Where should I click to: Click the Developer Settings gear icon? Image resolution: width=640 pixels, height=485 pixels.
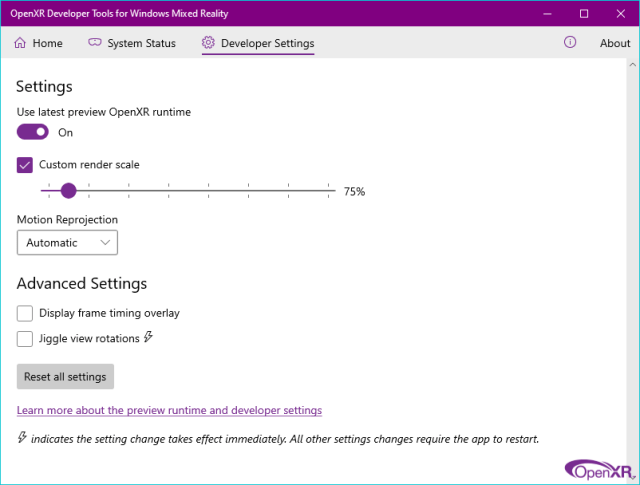(x=208, y=42)
